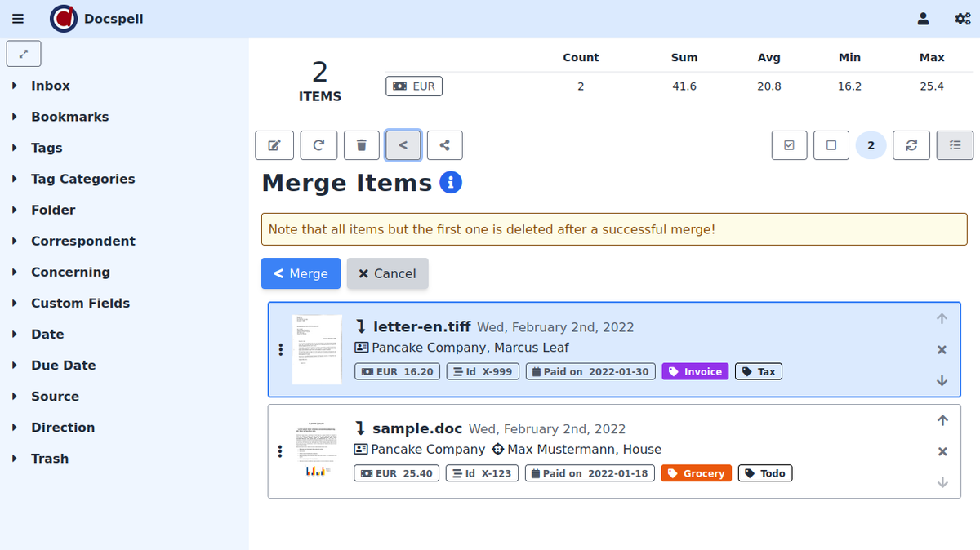Click the orange Grocery tag
Screen dimensions: 980x550
(x=696, y=473)
